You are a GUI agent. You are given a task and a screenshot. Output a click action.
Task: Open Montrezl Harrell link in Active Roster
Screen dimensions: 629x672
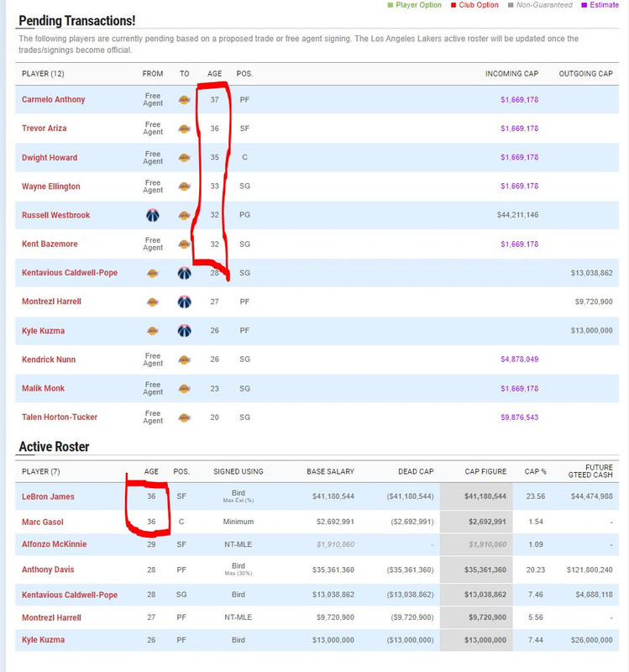click(x=51, y=617)
